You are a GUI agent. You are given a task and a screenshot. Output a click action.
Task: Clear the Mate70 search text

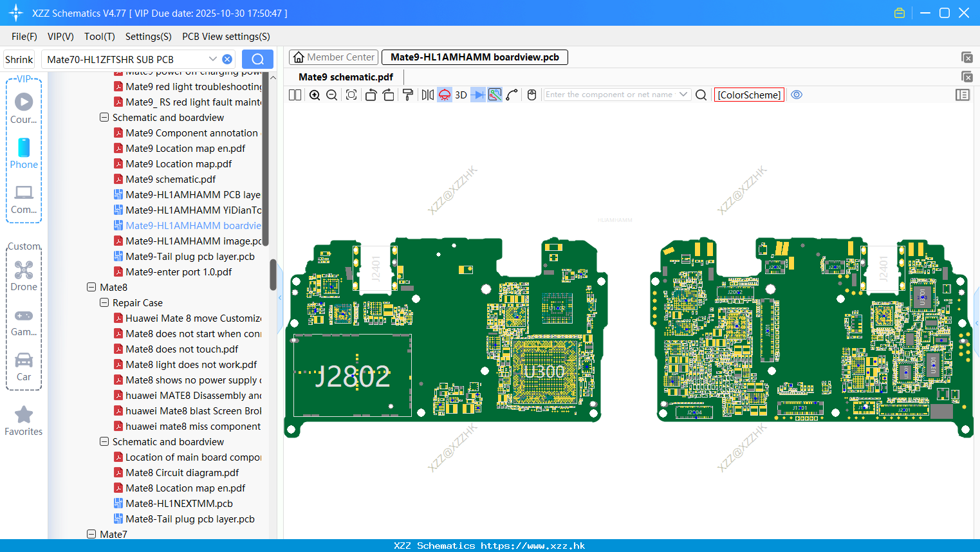click(227, 59)
